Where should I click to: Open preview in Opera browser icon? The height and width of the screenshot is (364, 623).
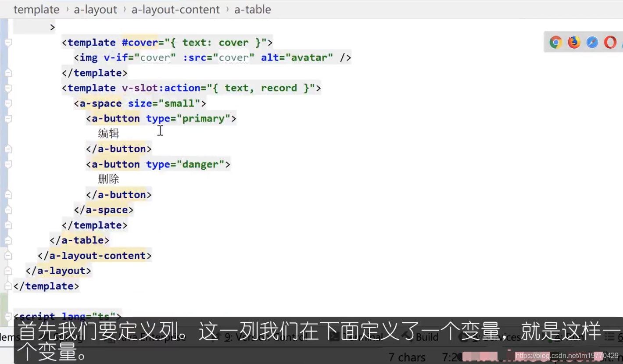[610, 43]
